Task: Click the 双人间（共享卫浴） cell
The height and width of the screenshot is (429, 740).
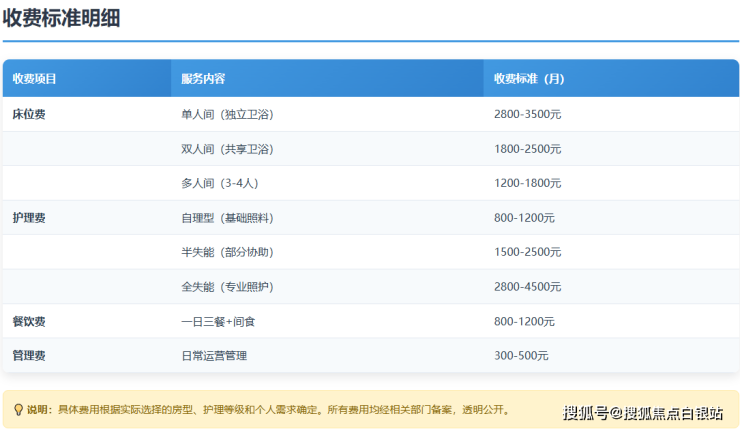Action: [227, 149]
